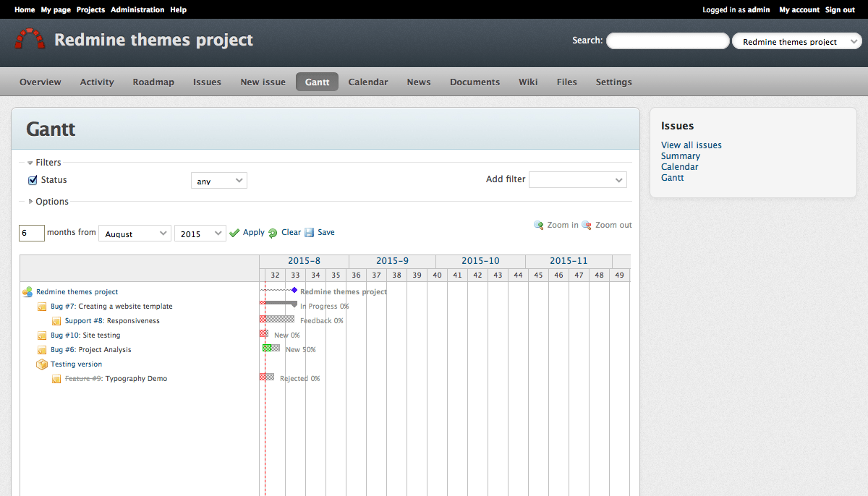Screen dimensions: 868x496
Task: Open the Testing version link
Action: (x=76, y=364)
